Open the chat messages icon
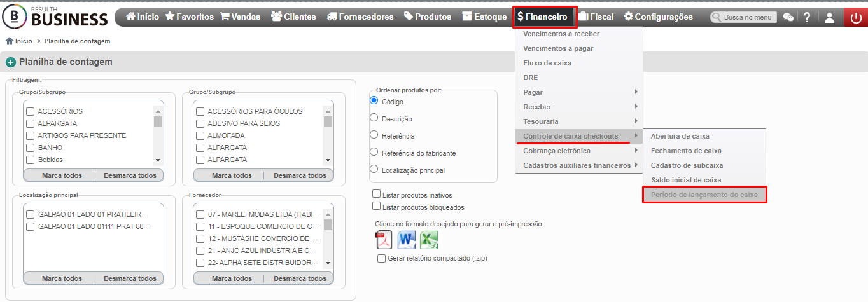This screenshot has height=302, width=868. (x=788, y=17)
